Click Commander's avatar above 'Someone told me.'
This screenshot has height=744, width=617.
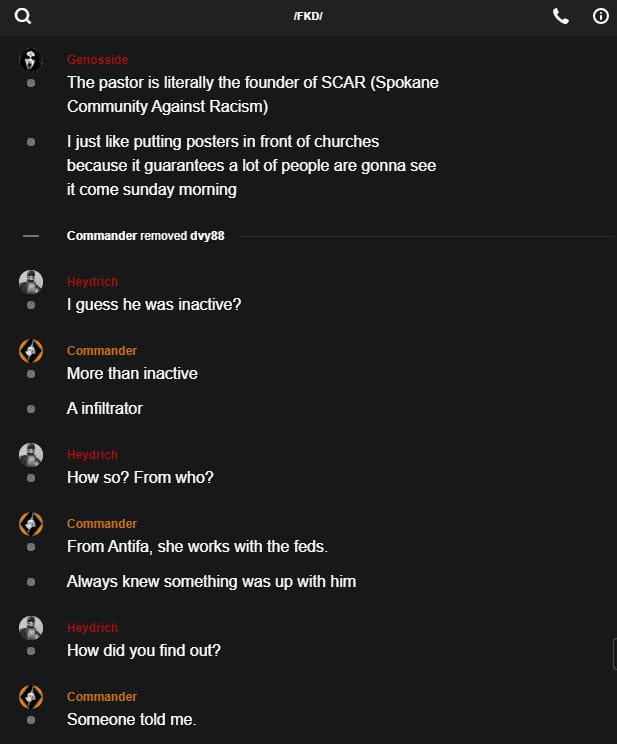tap(31, 697)
